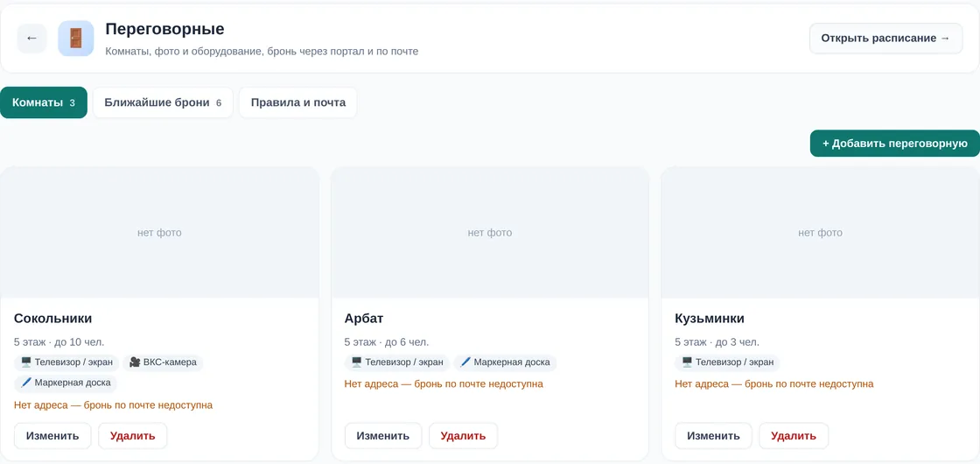
Task: Click the Кузьминки room title
Action: pyautogui.click(x=710, y=319)
